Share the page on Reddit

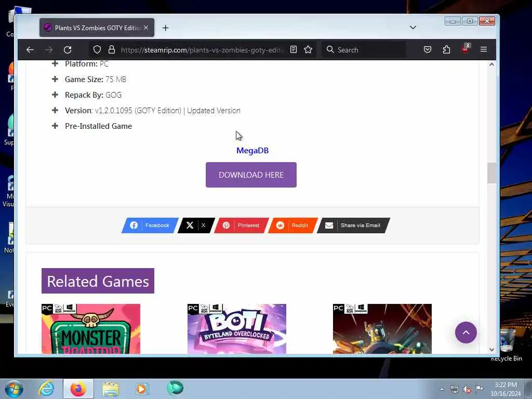(293, 225)
